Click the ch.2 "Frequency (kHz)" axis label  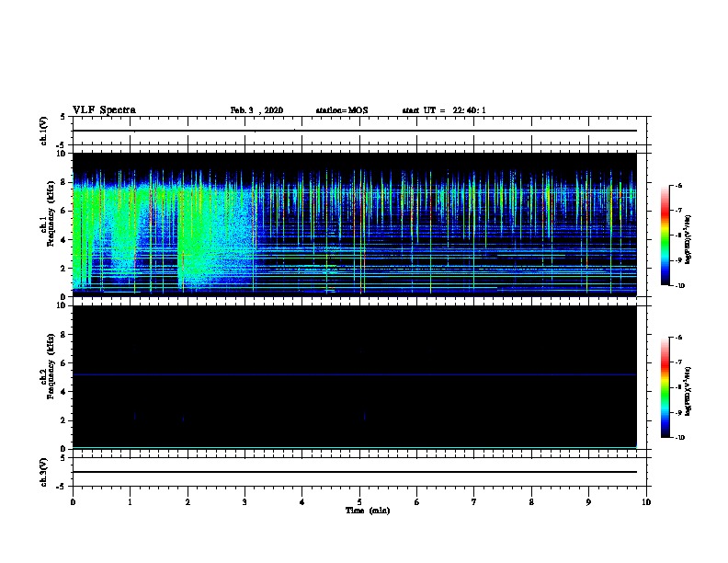tap(51, 366)
